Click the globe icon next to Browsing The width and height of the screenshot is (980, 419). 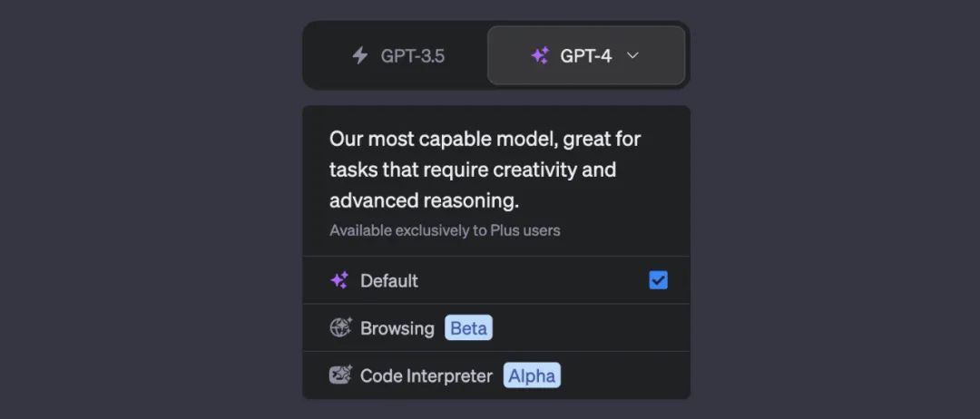(x=340, y=328)
